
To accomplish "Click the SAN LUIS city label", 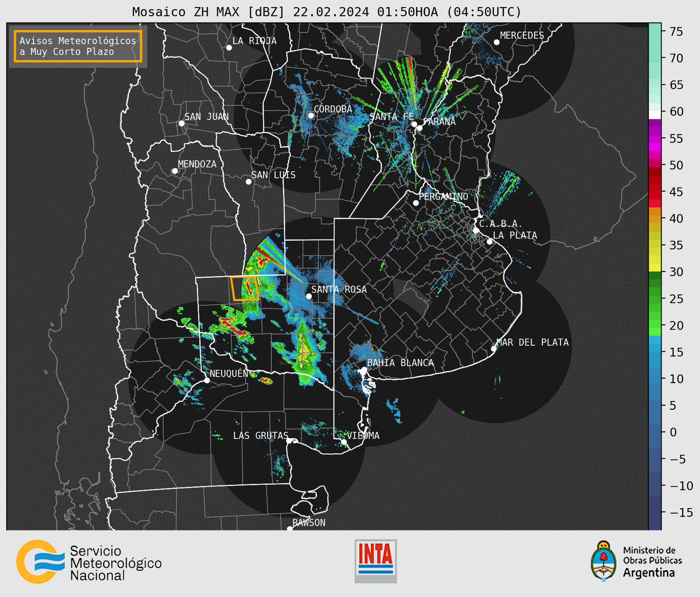I will pos(273,175).
